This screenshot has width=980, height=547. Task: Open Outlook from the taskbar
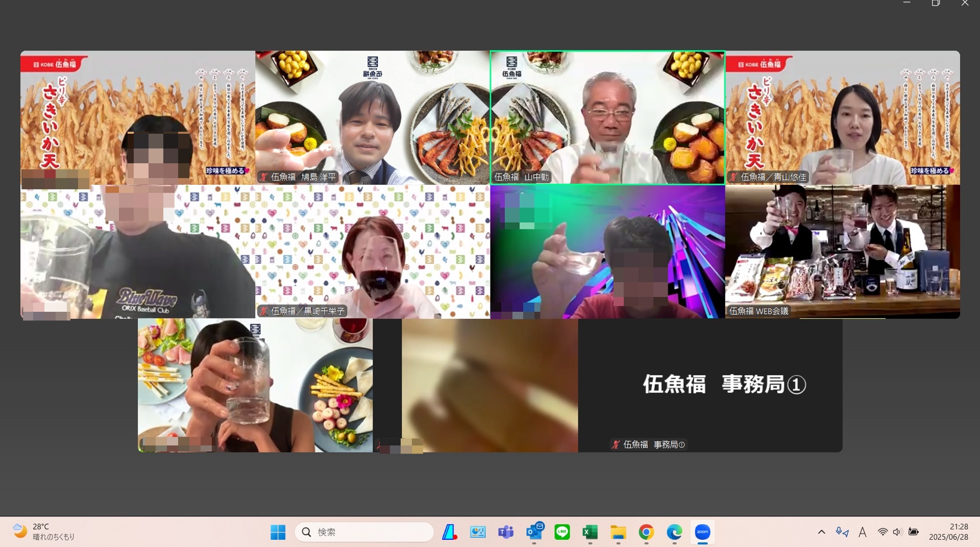coord(534,532)
